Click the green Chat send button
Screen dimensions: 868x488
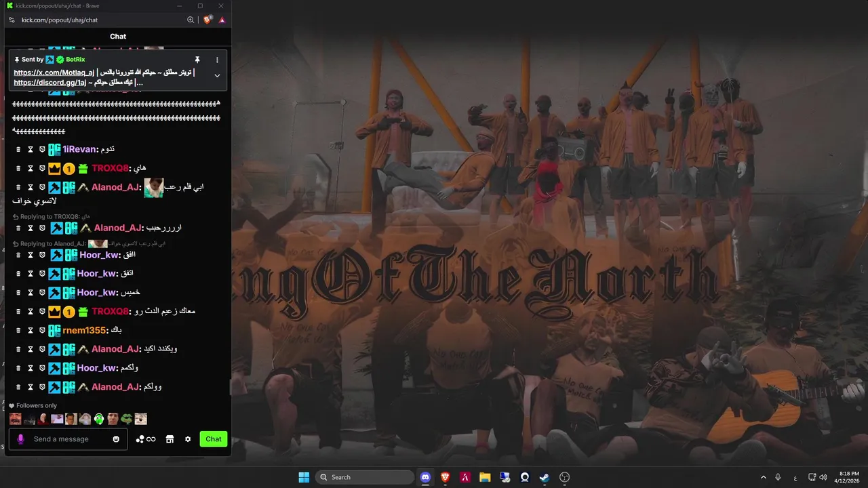[214, 439]
